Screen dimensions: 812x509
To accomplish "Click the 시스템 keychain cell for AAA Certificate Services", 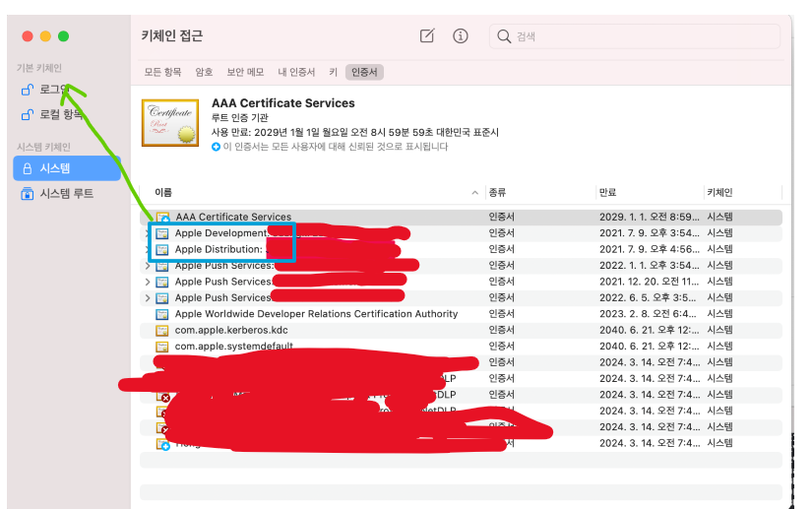I will (x=719, y=217).
